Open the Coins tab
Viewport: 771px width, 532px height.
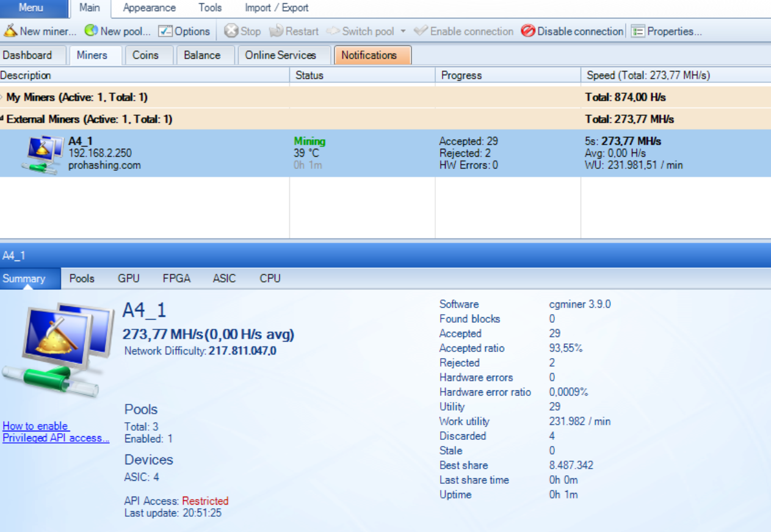pyautogui.click(x=145, y=55)
